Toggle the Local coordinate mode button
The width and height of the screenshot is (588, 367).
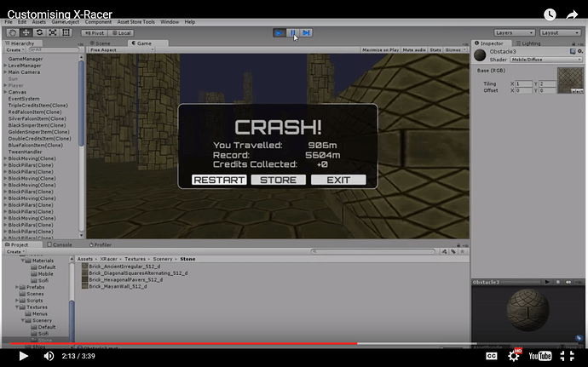(121, 33)
